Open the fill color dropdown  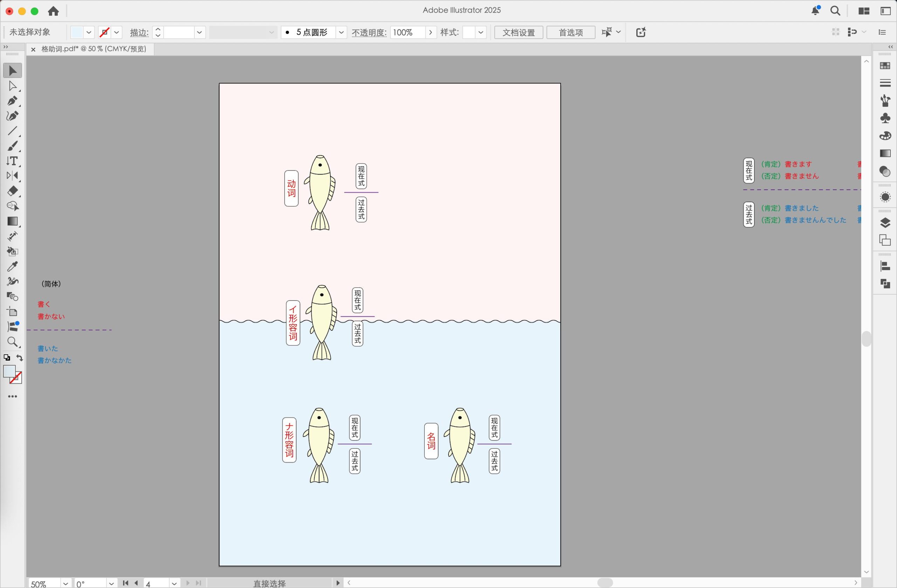tap(89, 33)
